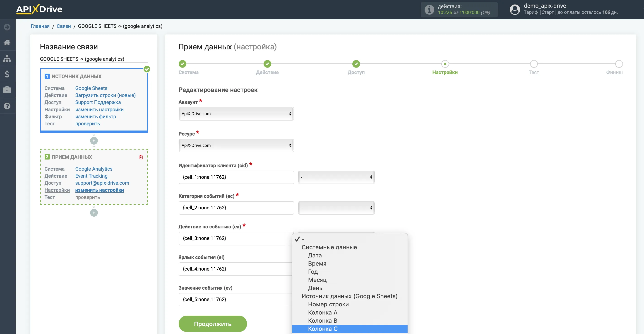Click Загрузить строки (новые) link
This screenshot has height=334, width=644.
click(x=106, y=95)
